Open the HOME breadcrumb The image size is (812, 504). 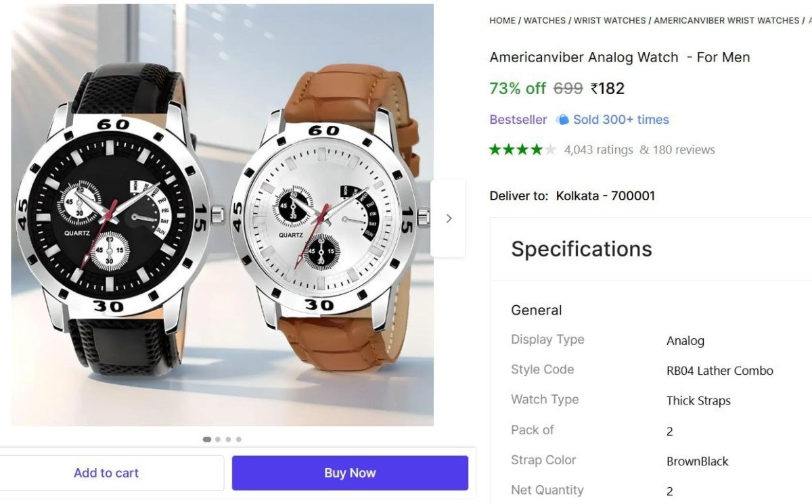pyautogui.click(x=501, y=20)
